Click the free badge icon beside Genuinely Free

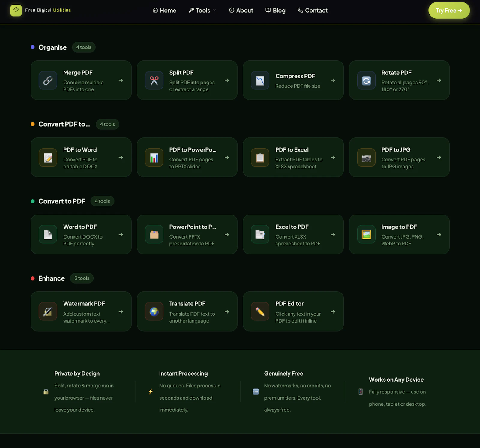point(256,392)
